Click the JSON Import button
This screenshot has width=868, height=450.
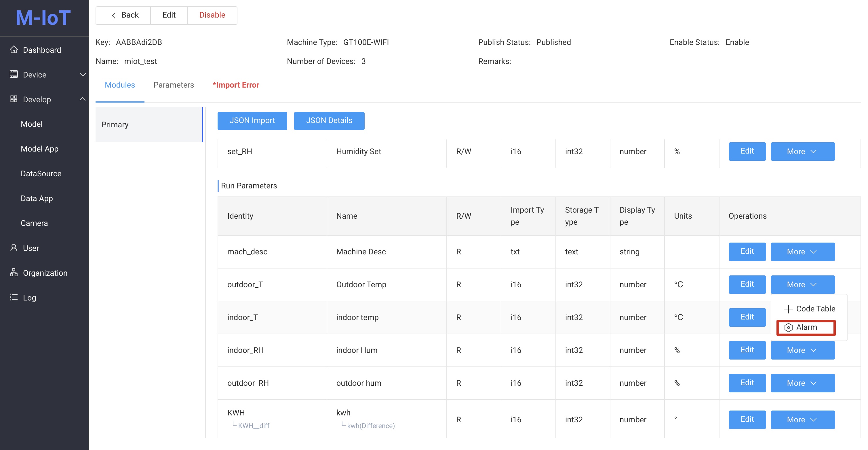click(252, 120)
